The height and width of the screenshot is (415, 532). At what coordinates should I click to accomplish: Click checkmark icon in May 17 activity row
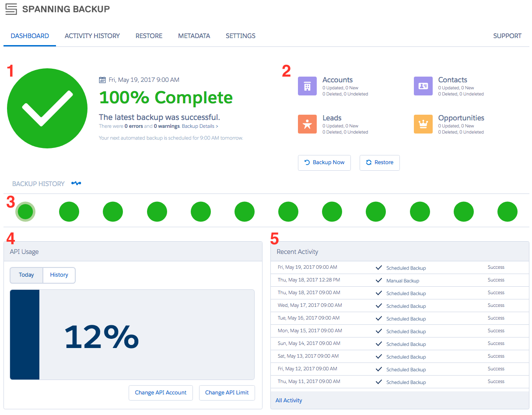(x=379, y=306)
